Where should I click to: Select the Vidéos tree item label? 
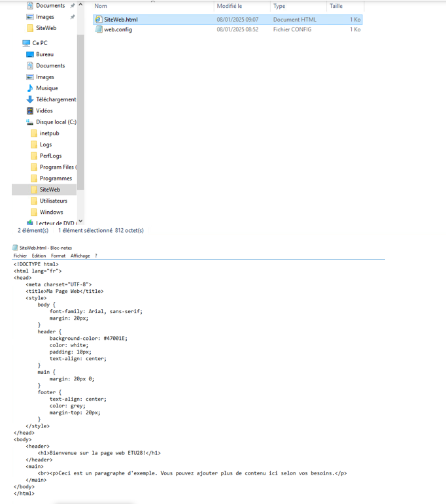click(44, 110)
